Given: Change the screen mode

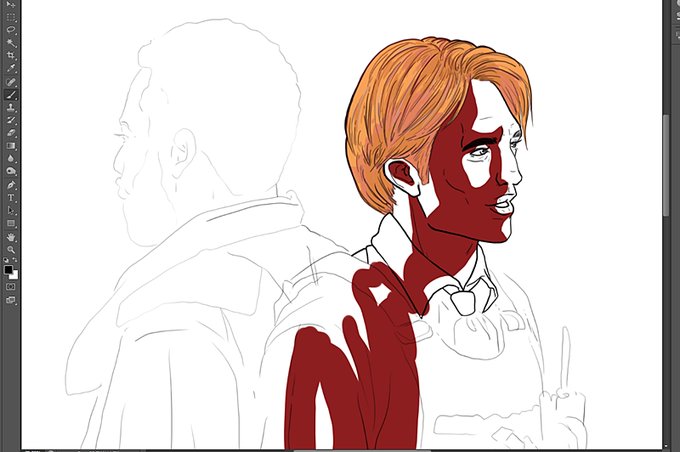Looking at the screenshot, I should tap(10, 300).
